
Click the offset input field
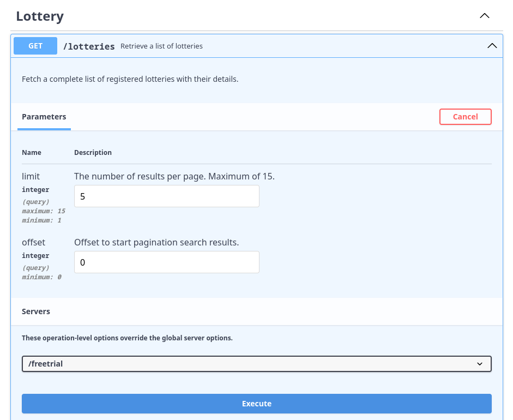[x=167, y=262]
